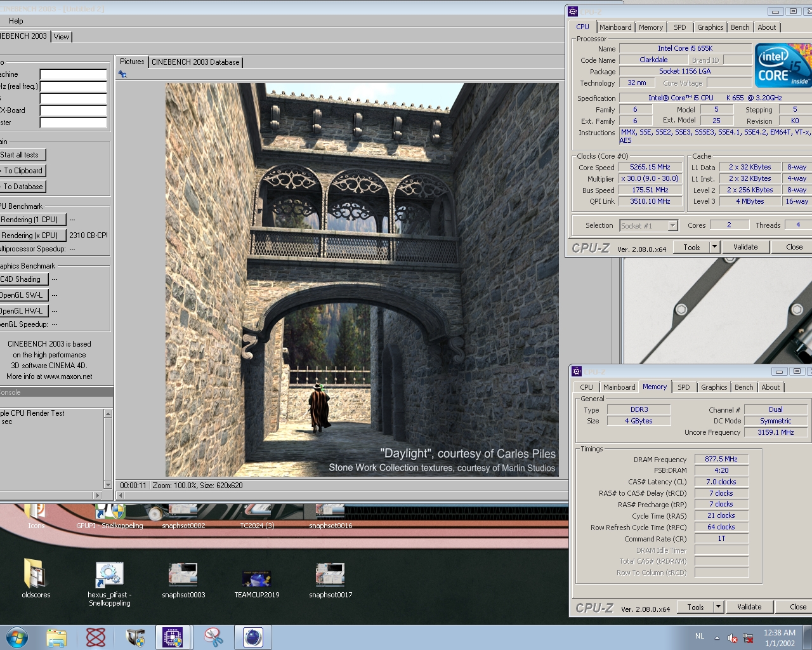Switch to the CINEBENCH sphere icon on taskbar
This screenshot has width=812, height=650.
tap(253, 637)
